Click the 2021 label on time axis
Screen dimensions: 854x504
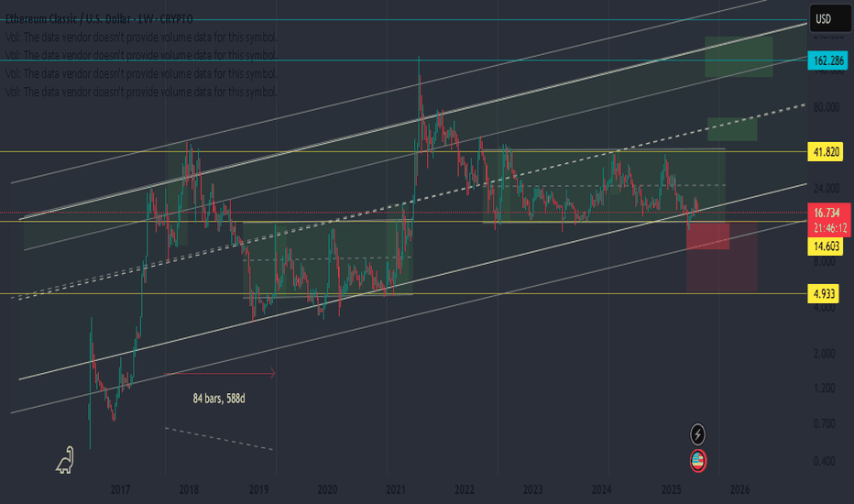point(395,490)
